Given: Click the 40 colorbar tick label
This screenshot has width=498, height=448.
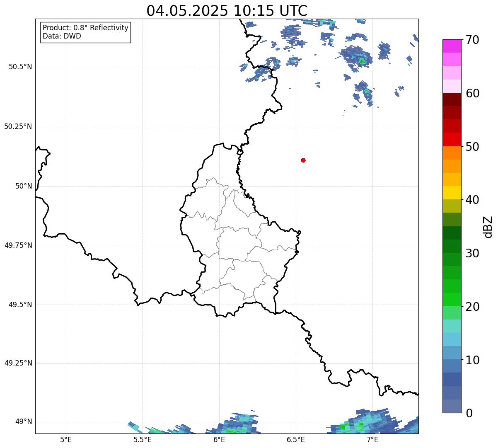Looking at the screenshot, I should (x=472, y=200).
